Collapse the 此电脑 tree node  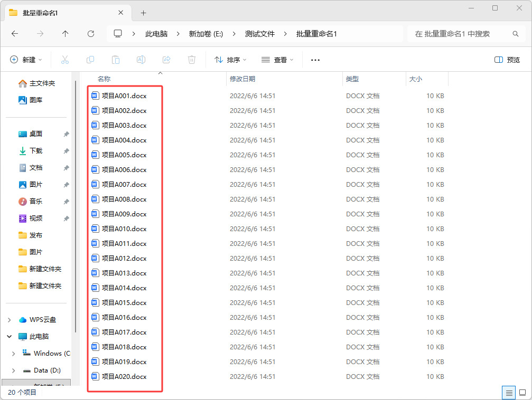coord(10,337)
